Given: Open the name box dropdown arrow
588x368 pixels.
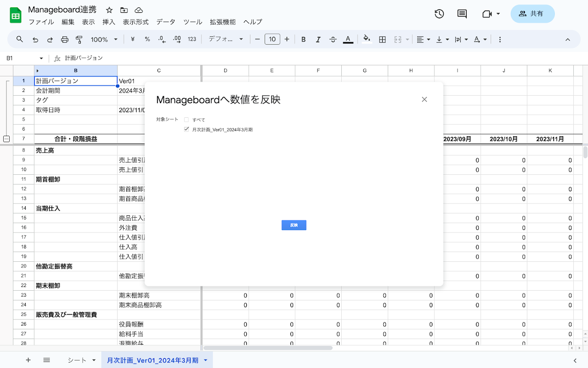Looking at the screenshot, I should (x=41, y=58).
